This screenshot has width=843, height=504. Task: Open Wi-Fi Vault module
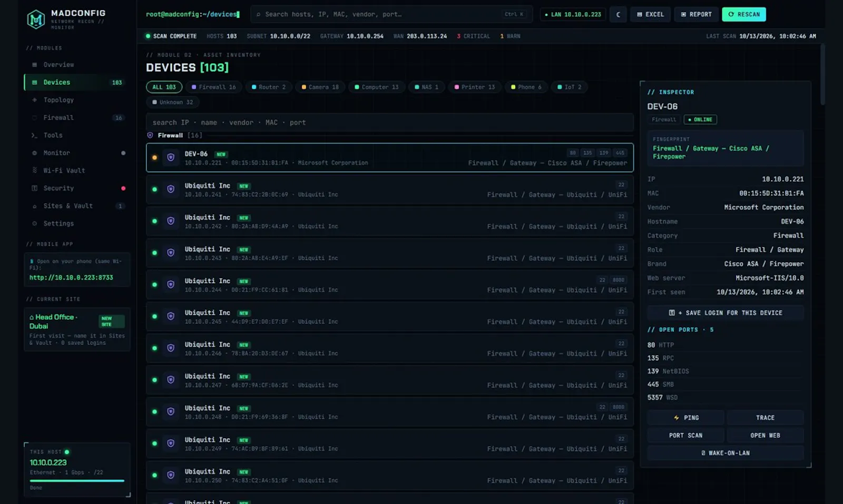pos(77,171)
